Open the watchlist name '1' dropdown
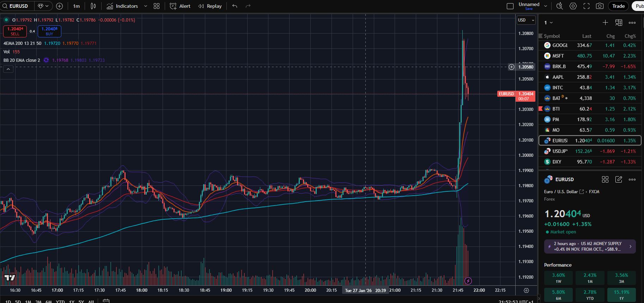644x303 pixels. 548,23
